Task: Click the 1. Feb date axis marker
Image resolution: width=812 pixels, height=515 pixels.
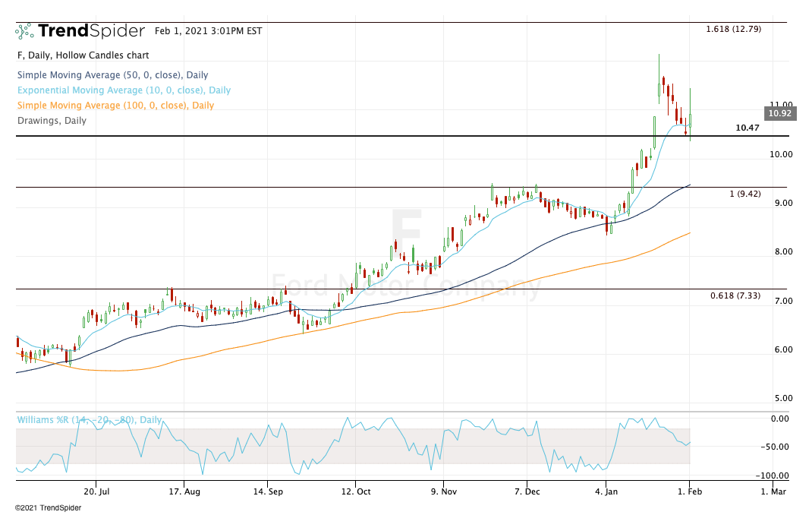Action: [x=689, y=491]
